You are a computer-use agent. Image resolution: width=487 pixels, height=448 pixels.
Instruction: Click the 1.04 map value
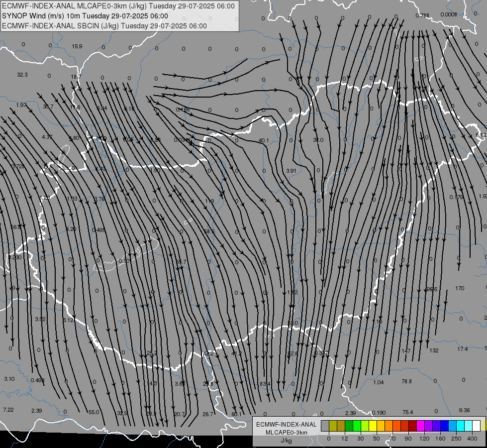379,382
